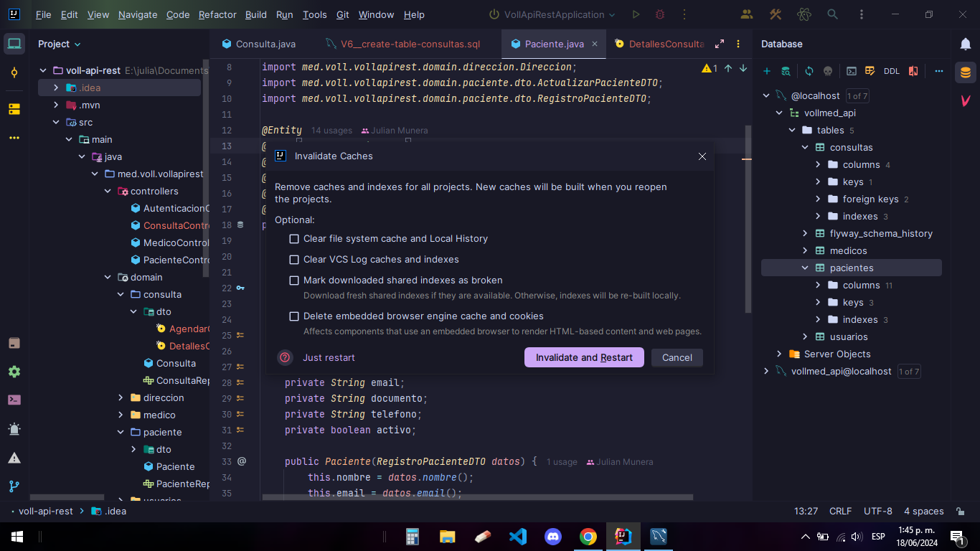Image resolution: width=980 pixels, height=551 pixels.
Task: Click the Cancel button in dialog
Action: 677,357
